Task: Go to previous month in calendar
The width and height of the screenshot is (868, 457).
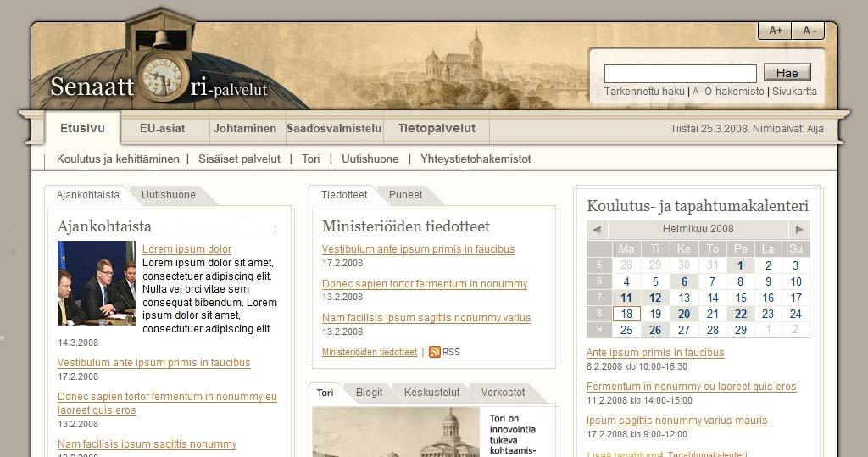Action: (x=597, y=229)
